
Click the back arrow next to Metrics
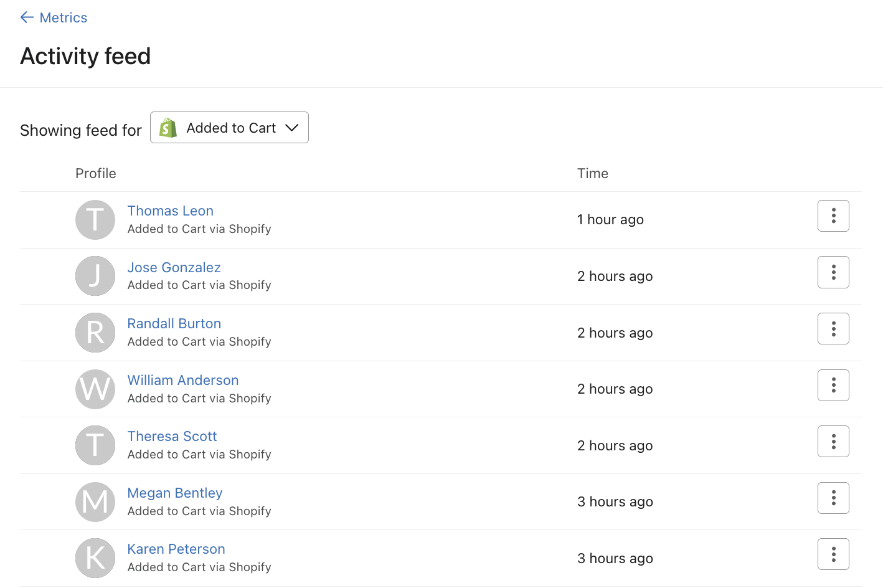pos(26,17)
